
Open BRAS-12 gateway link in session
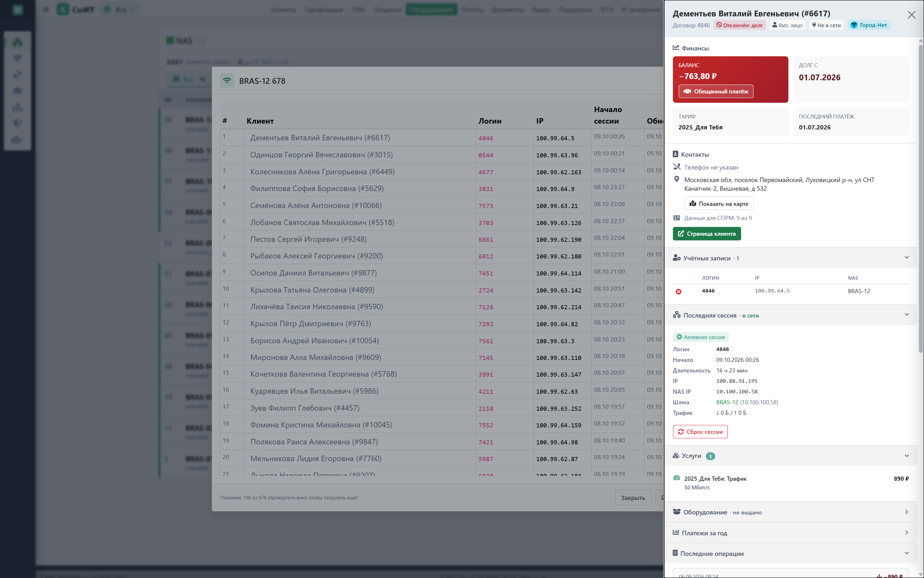tap(727, 402)
